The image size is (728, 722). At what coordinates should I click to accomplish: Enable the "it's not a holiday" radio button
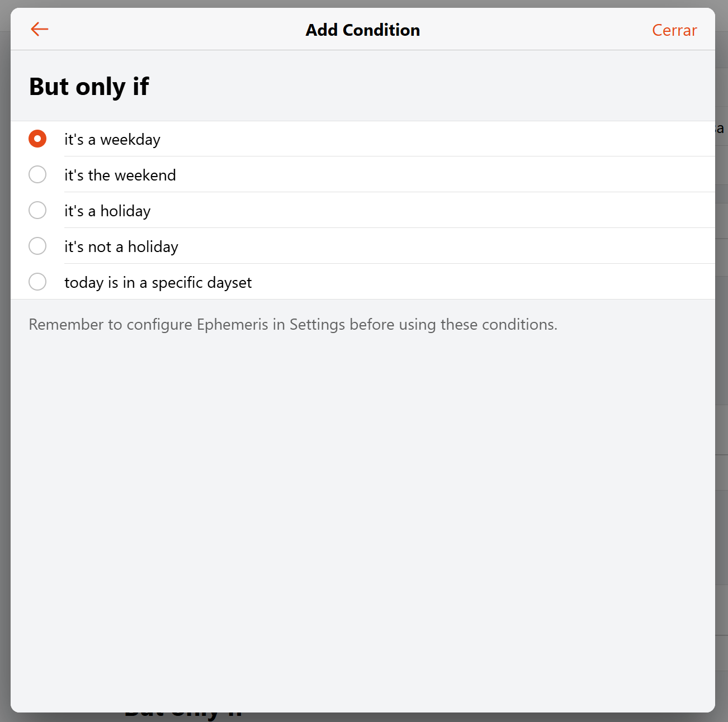tap(37, 246)
